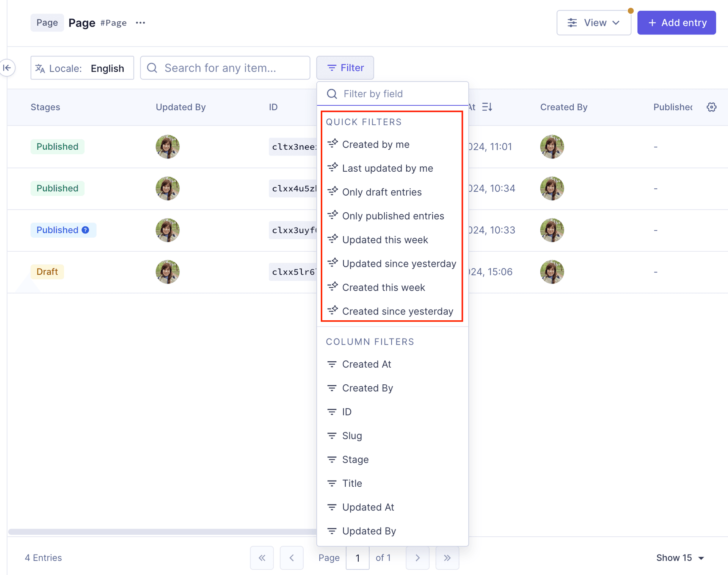Focus the Search for any item field
The height and width of the screenshot is (575, 728).
pyautogui.click(x=225, y=68)
